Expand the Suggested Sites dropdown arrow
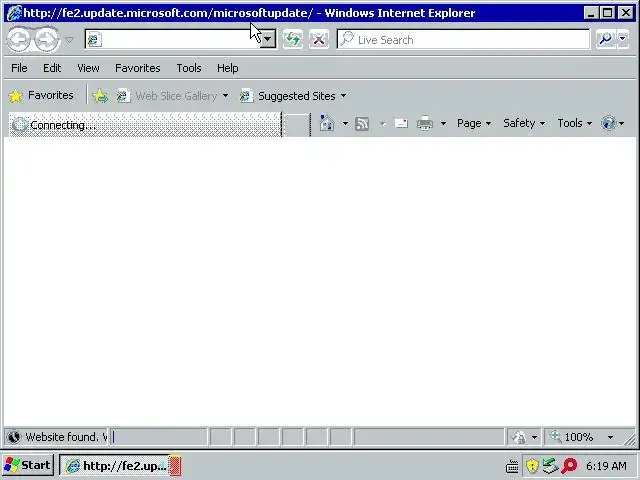 coord(343,96)
